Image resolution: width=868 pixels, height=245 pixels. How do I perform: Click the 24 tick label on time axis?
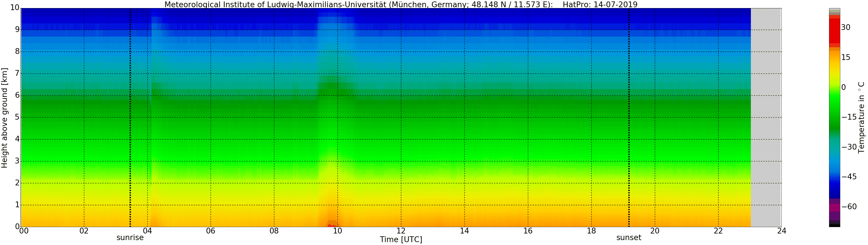781,231
